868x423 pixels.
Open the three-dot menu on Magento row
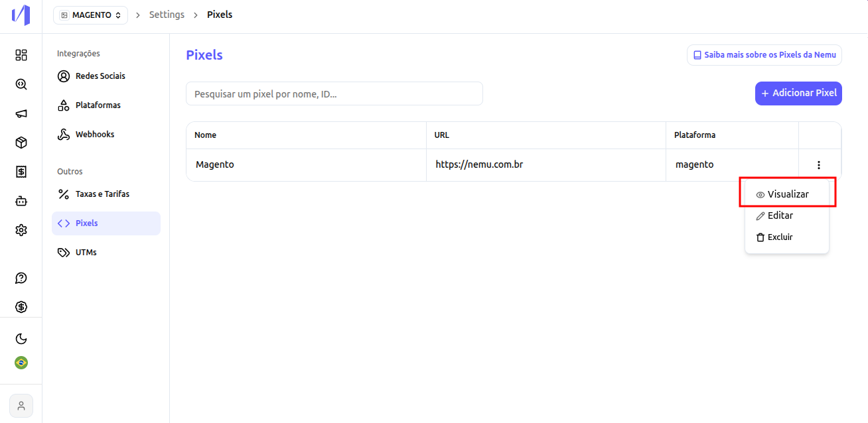[819, 165]
